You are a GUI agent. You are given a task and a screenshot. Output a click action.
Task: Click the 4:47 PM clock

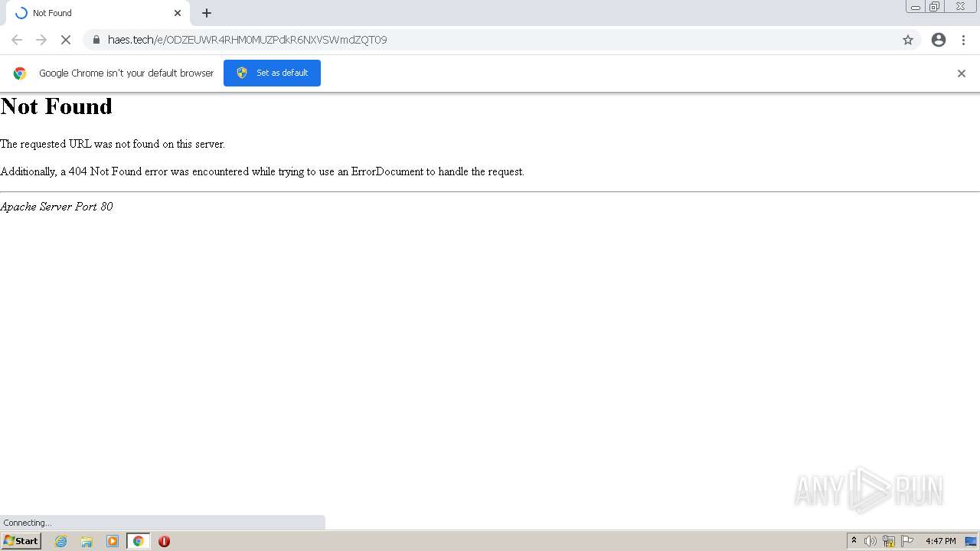(x=940, y=541)
